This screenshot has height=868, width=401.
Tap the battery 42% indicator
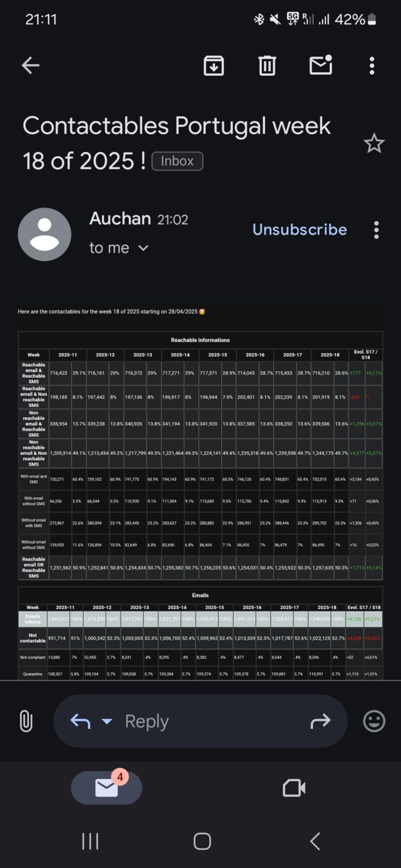[x=355, y=20]
